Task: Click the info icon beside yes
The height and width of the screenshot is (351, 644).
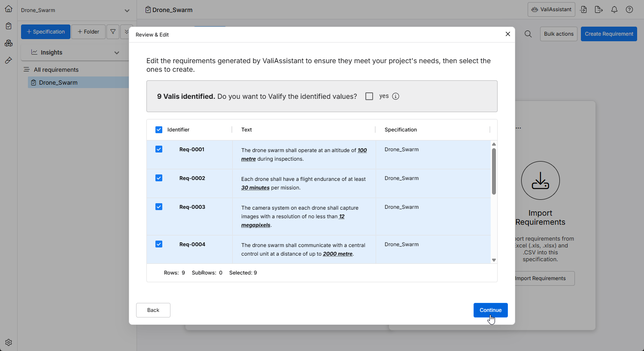Action: [x=396, y=96]
